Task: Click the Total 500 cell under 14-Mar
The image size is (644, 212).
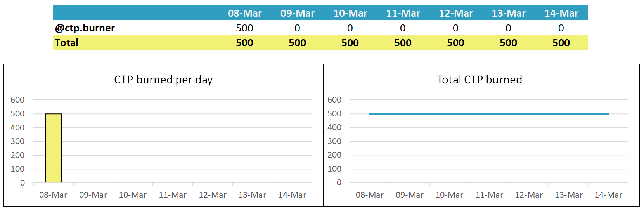Action: click(561, 43)
